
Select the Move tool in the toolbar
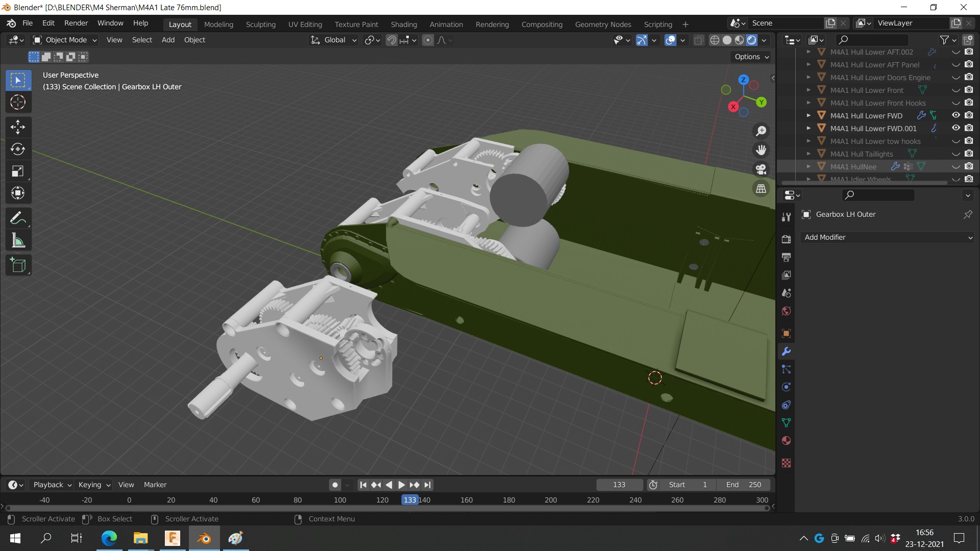point(18,127)
